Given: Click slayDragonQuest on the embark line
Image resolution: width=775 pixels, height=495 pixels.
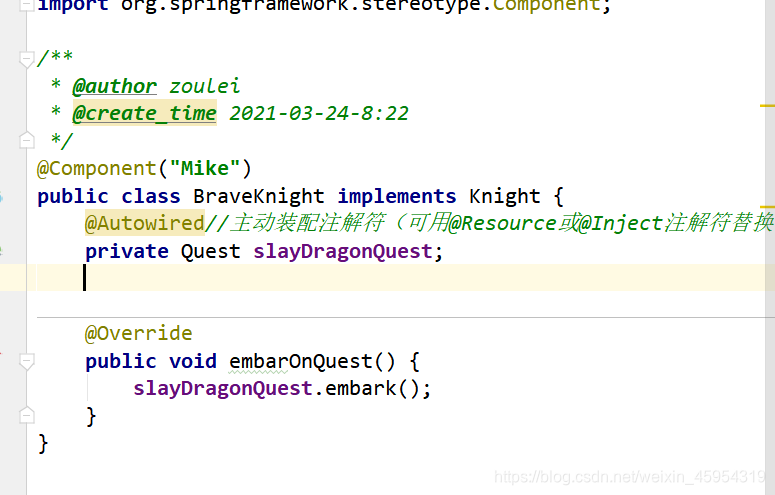Looking at the screenshot, I should [x=222, y=389].
